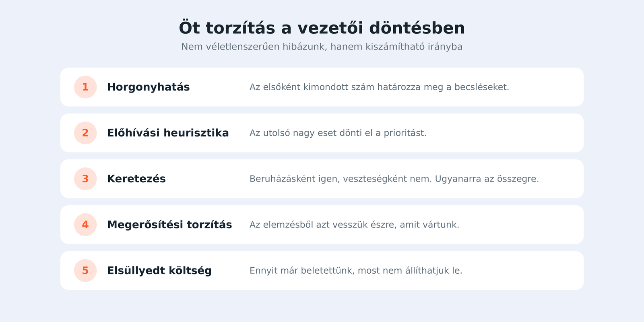
Task: Click the number 4 circle badge
Action: [85, 225]
